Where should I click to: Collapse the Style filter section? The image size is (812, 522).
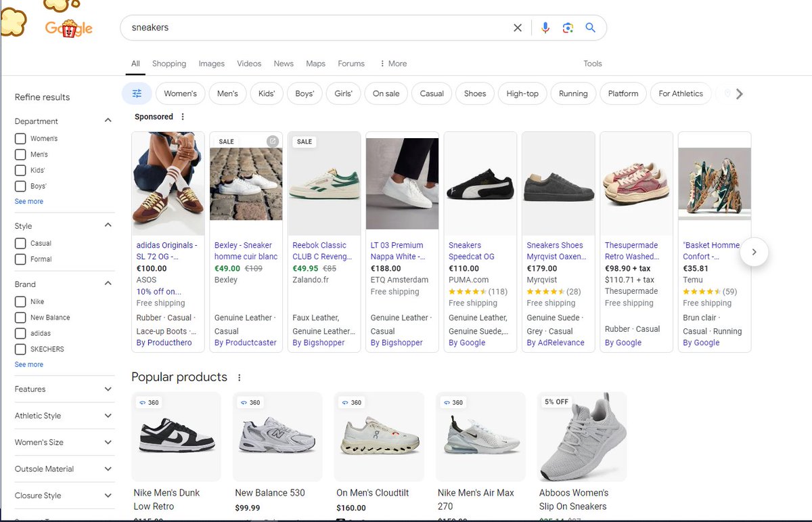tap(108, 225)
